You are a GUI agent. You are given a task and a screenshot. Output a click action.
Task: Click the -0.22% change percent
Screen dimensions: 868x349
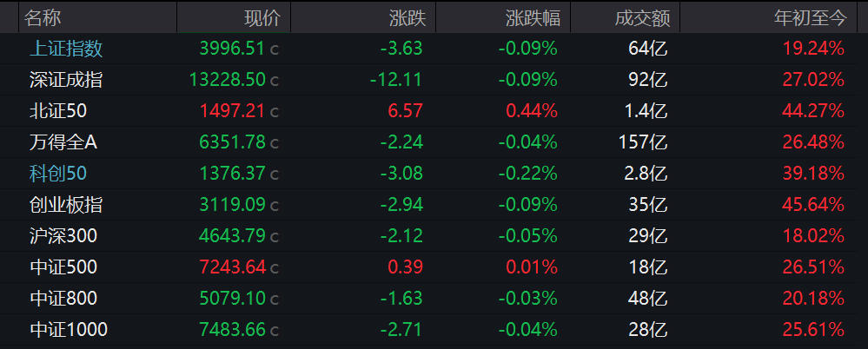pyautogui.click(x=527, y=174)
